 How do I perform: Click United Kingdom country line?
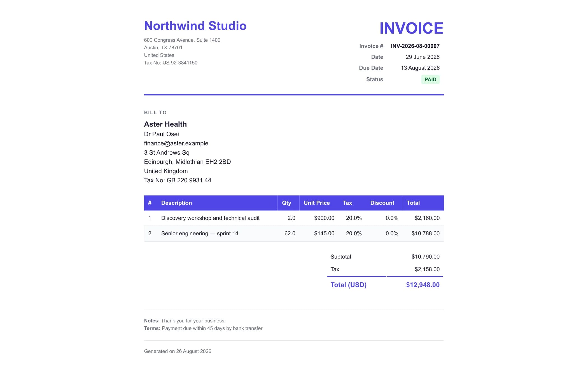(x=166, y=171)
